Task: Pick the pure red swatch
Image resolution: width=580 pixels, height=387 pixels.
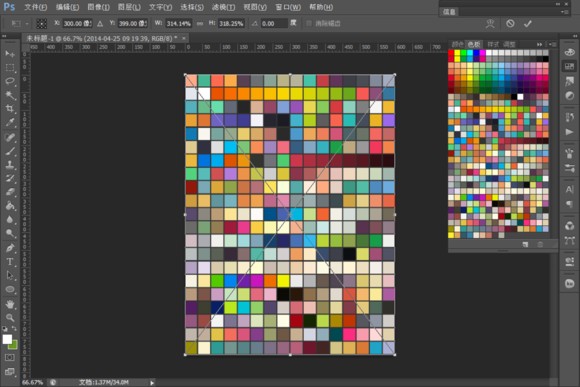Action: pos(451,53)
